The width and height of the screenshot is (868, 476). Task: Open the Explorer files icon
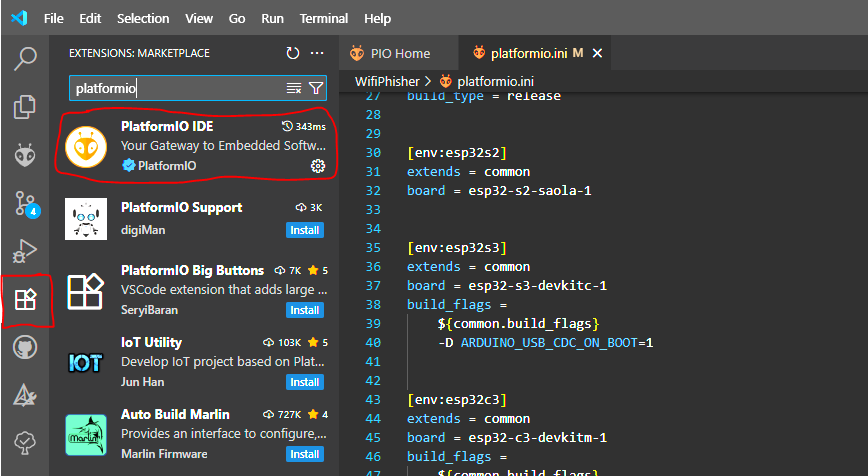pos(25,107)
